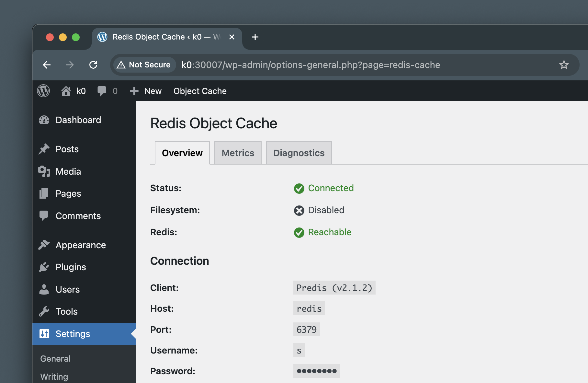Open General settings submenu
Screen dimensions: 588x383
(x=55, y=359)
